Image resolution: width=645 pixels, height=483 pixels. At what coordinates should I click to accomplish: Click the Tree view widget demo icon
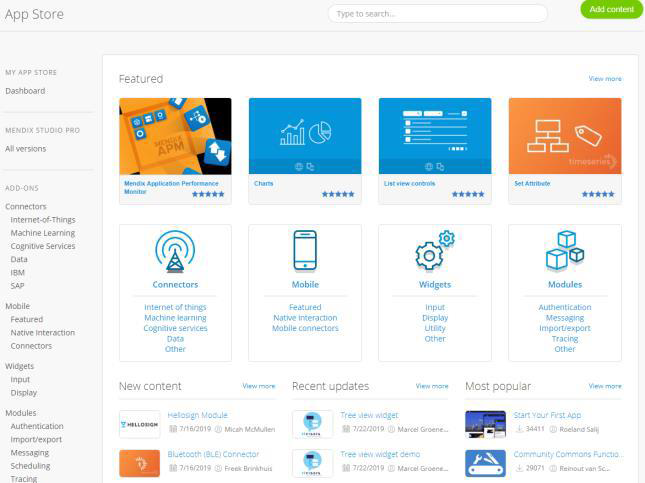tap(312, 463)
